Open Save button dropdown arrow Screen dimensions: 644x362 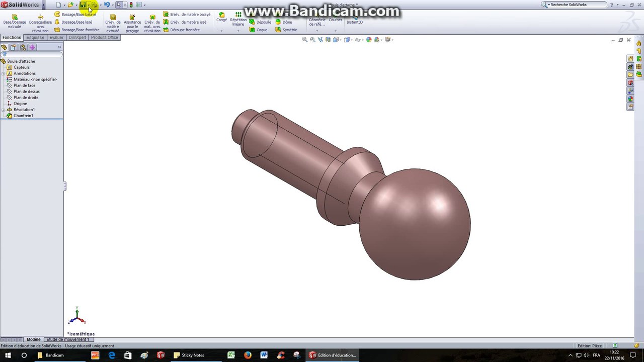[89, 5]
